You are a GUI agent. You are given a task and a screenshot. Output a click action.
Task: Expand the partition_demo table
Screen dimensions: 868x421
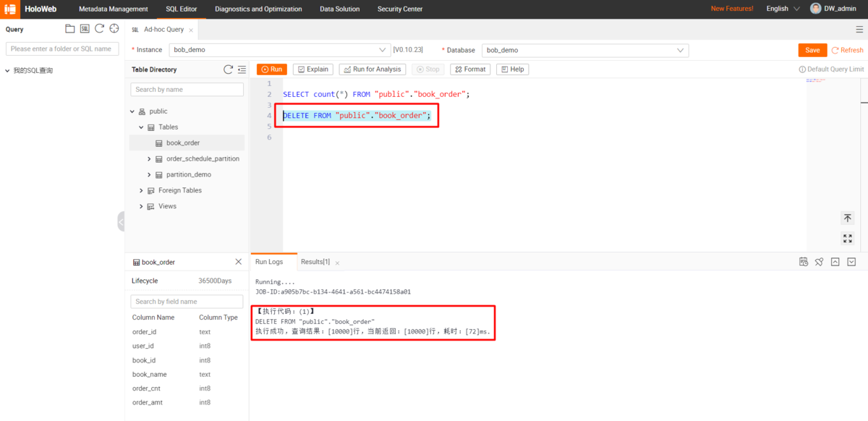pyautogui.click(x=150, y=175)
